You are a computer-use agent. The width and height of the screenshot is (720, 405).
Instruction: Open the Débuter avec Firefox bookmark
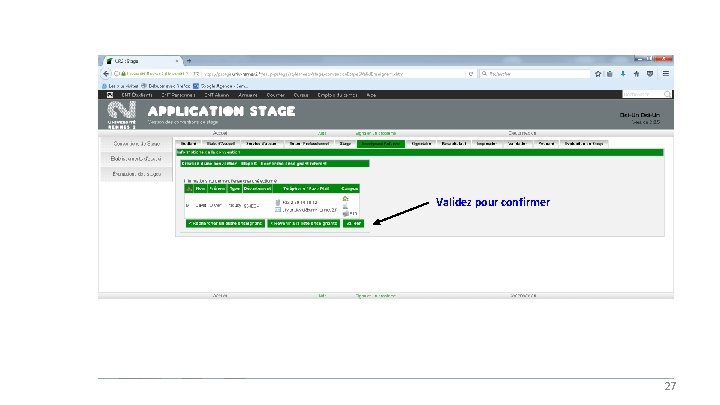pos(166,86)
